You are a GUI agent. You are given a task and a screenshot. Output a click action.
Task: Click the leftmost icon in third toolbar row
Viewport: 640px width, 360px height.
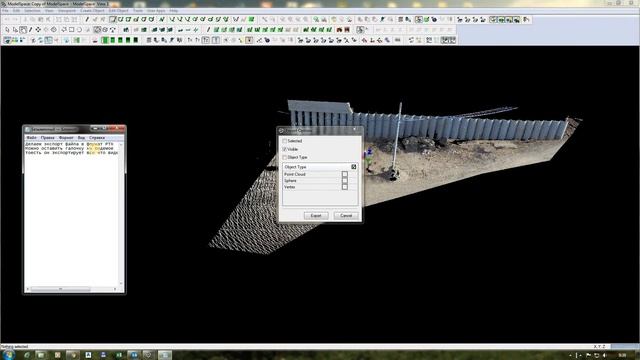(x=7, y=40)
